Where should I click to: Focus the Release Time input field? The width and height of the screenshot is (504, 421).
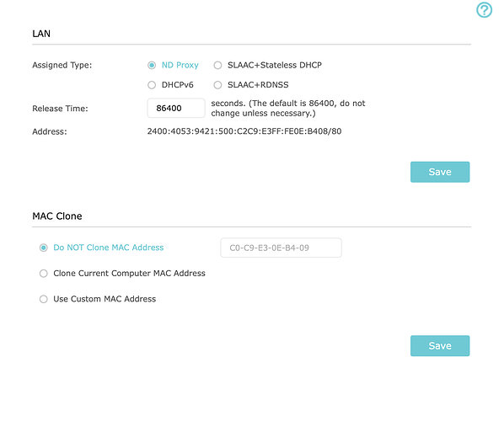pos(176,109)
